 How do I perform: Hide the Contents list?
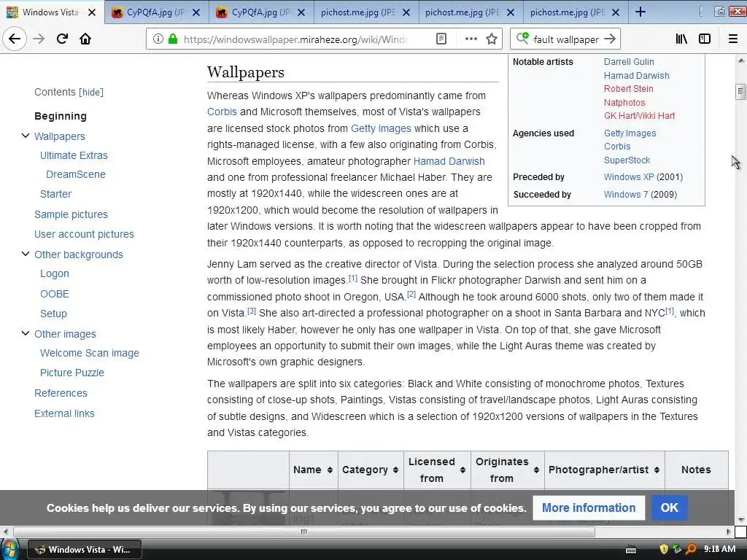click(x=91, y=93)
